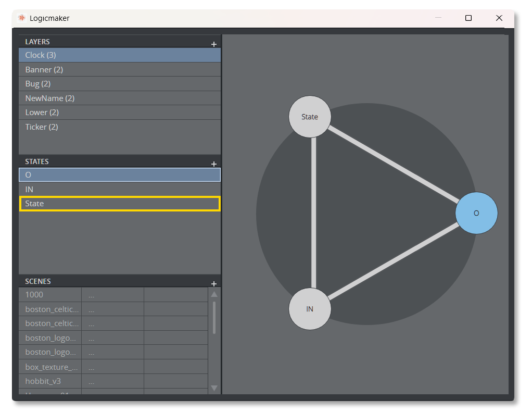Image resolution: width=532 pixels, height=412 pixels.
Task: Click the blue O state node
Action: (x=476, y=213)
